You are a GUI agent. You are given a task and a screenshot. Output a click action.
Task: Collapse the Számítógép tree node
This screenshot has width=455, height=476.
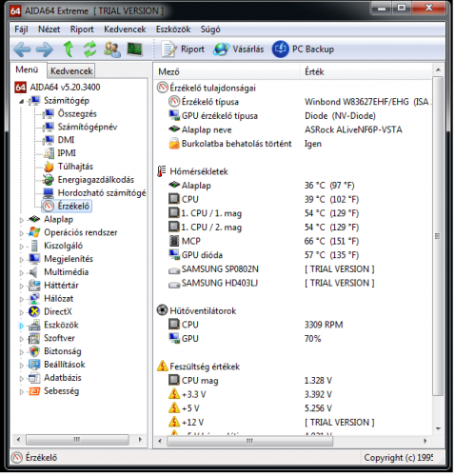point(21,102)
